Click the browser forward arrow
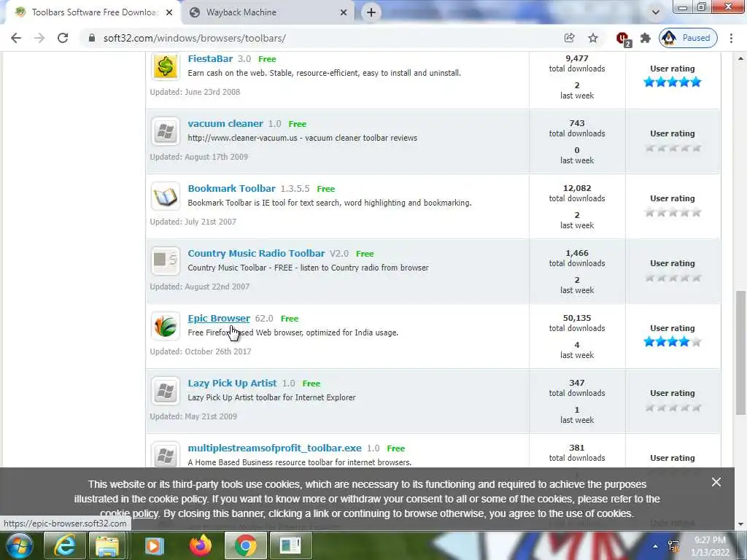The height and width of the screenshot is (560, 747). pyautogui.click(x=39, y=38)
